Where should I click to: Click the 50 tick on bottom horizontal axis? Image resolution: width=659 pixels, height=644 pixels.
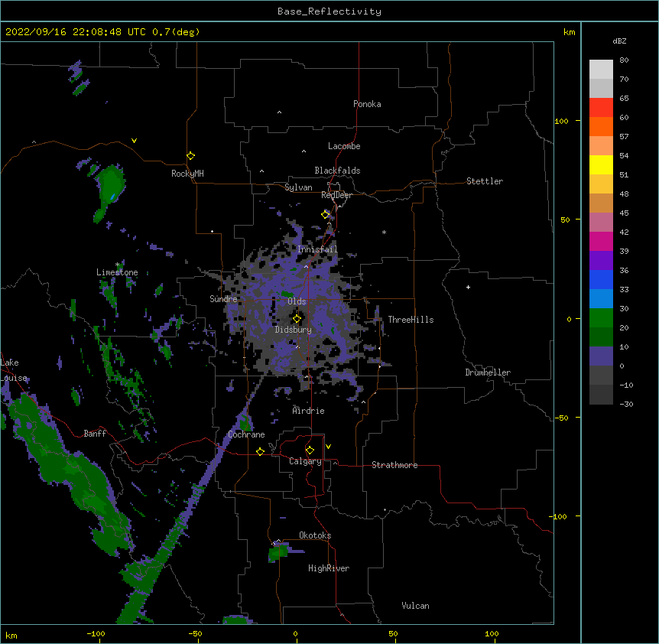tap(393, 633)
